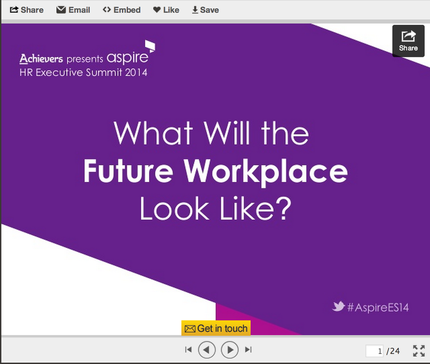Email this presentation
The width and height of the screenshot is (430, 364).
[73, 10]
